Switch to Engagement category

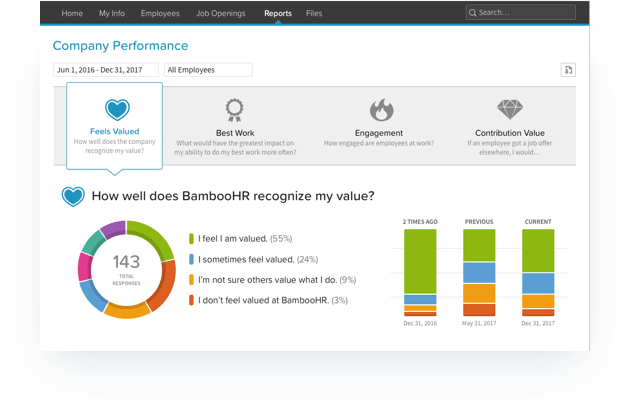click(378, 133)
